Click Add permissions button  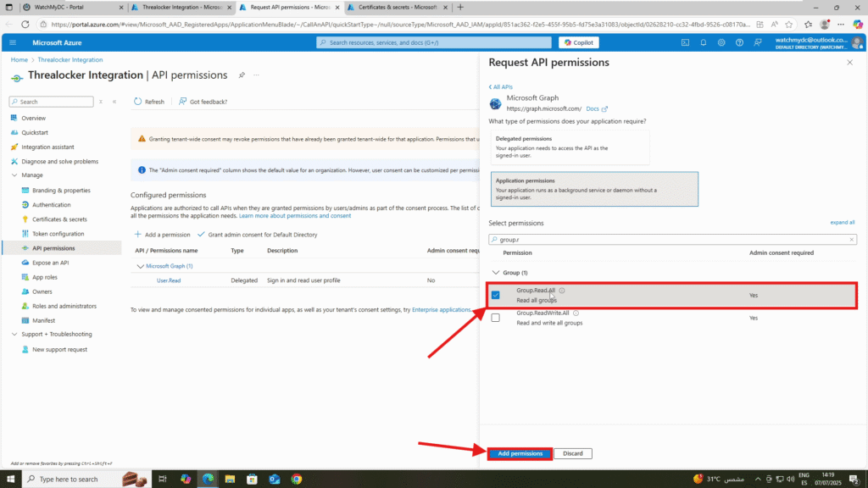coord(520,454)
